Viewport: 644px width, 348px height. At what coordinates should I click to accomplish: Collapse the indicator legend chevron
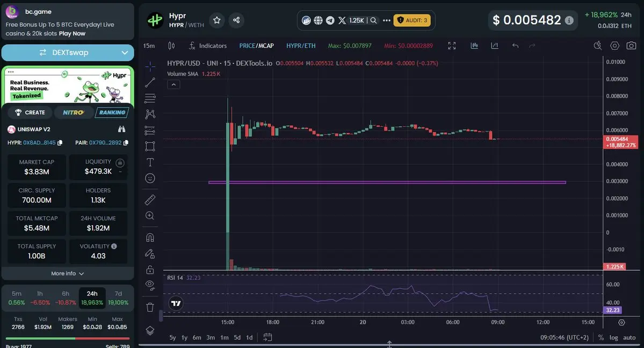173,85
